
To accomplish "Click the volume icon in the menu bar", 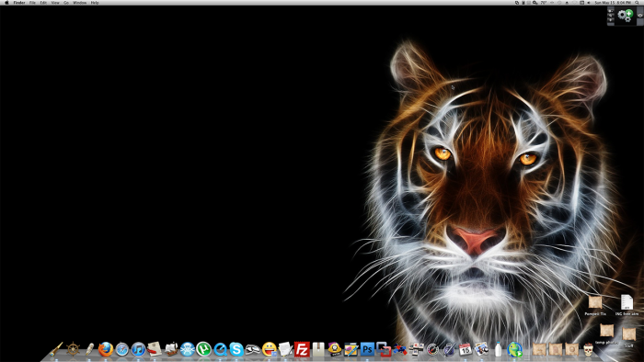I will click(589, 3).
